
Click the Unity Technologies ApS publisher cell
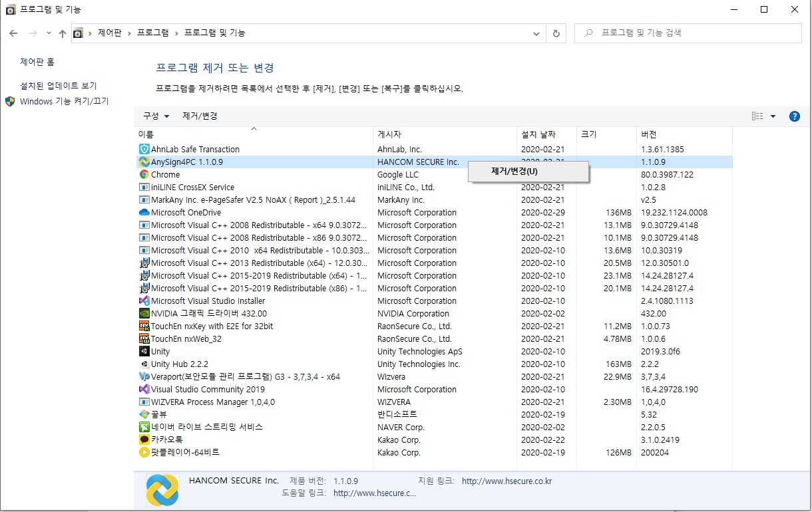pyautogui.click(x=420, y=352)
